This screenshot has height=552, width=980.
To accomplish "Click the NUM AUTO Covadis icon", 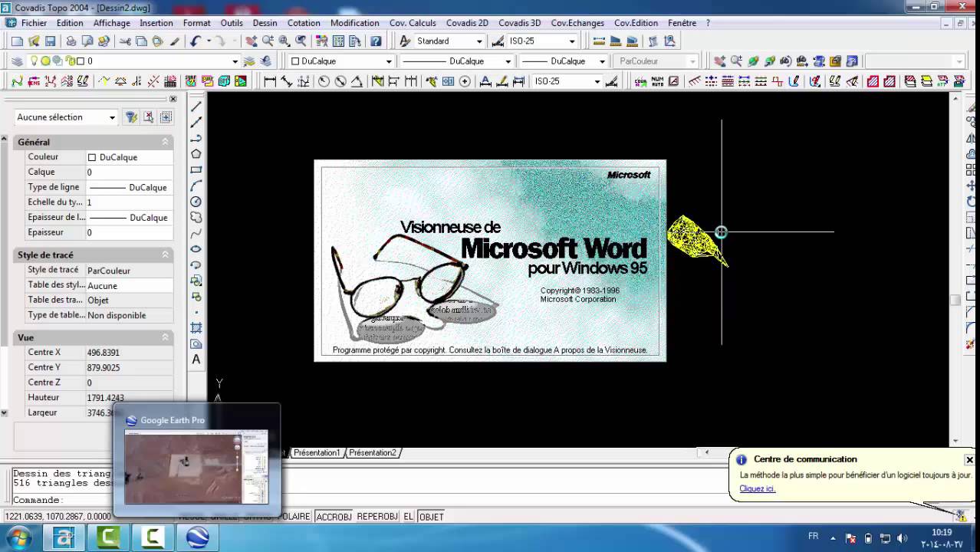I will tap(657, 81).
